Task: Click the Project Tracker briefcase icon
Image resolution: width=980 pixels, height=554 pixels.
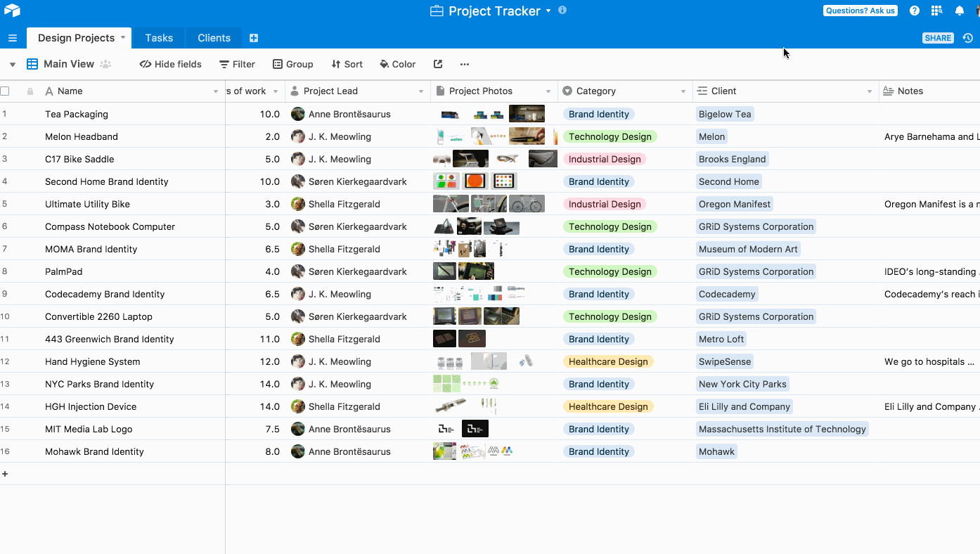Action: point(437,11)
